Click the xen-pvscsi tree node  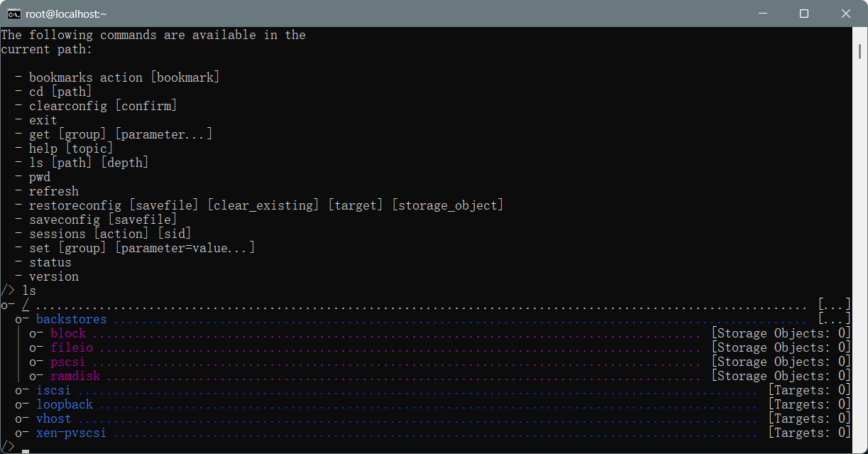pyautogui.click(x=71, y=433)
